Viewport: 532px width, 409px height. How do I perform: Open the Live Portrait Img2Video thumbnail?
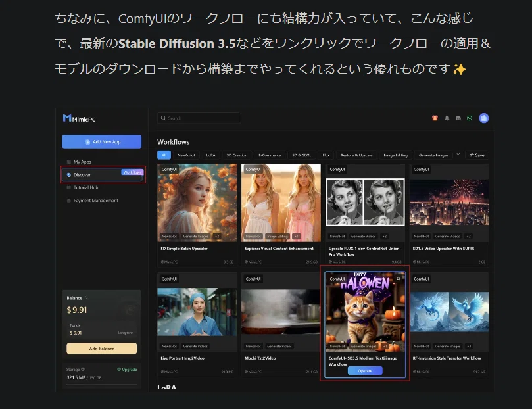[197, 312]
